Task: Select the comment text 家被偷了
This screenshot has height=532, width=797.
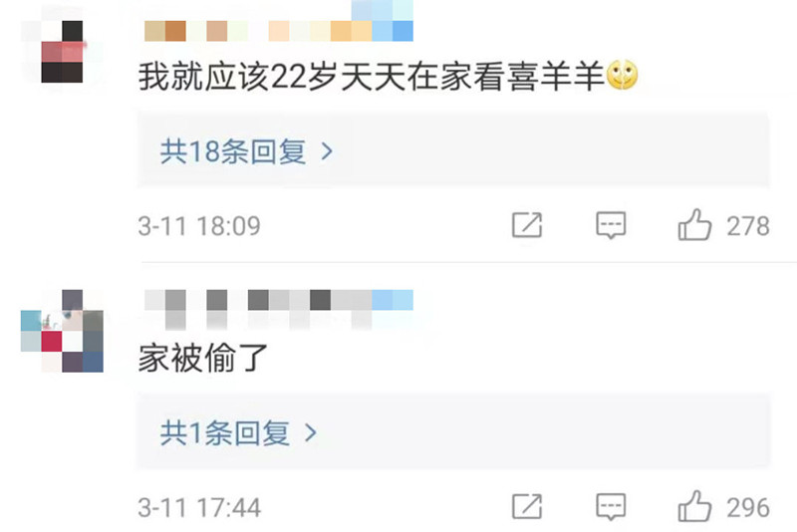Action: point(203,358)
